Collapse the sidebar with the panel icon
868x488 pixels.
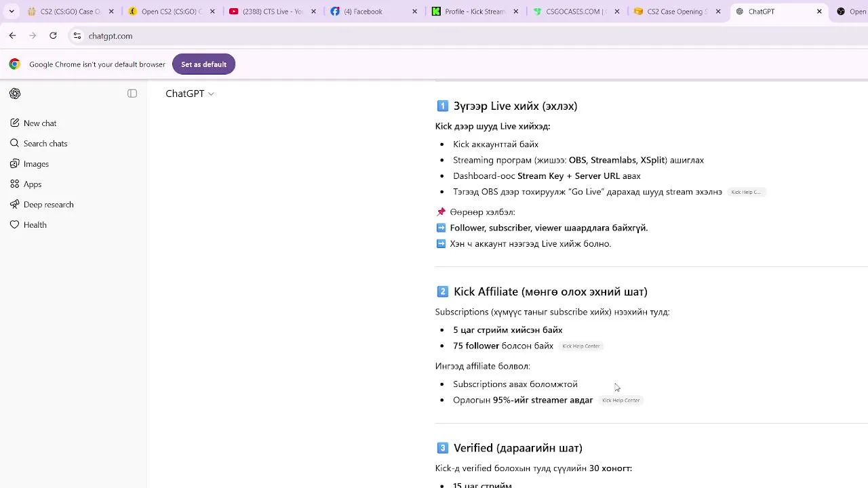(x=132, y=94)
